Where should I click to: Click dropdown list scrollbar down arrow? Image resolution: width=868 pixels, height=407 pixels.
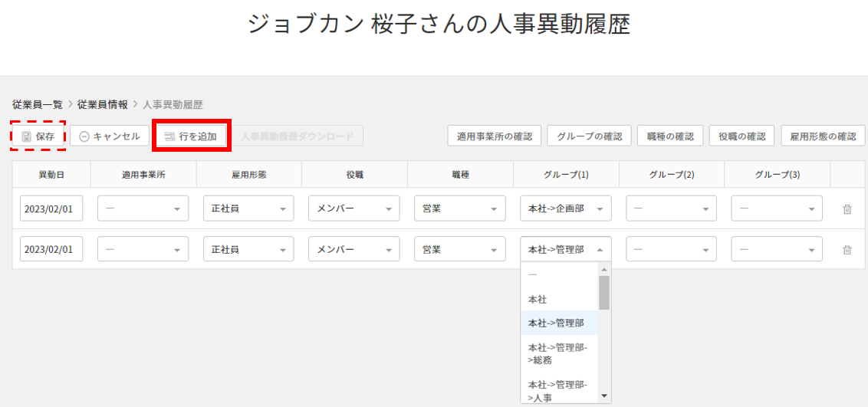click(604, 396)
